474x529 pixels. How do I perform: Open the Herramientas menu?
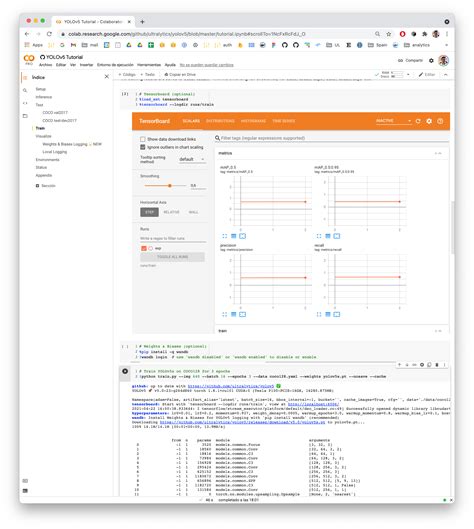[x=149, y=65]
